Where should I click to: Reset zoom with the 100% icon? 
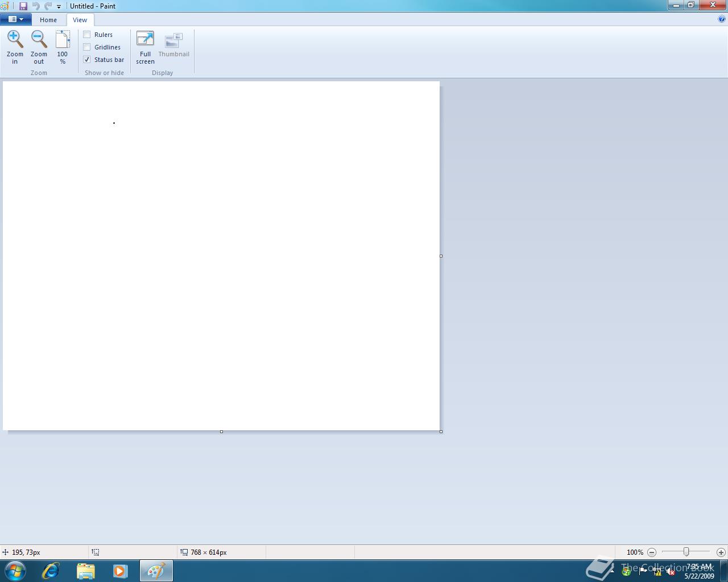coord(63,45)
